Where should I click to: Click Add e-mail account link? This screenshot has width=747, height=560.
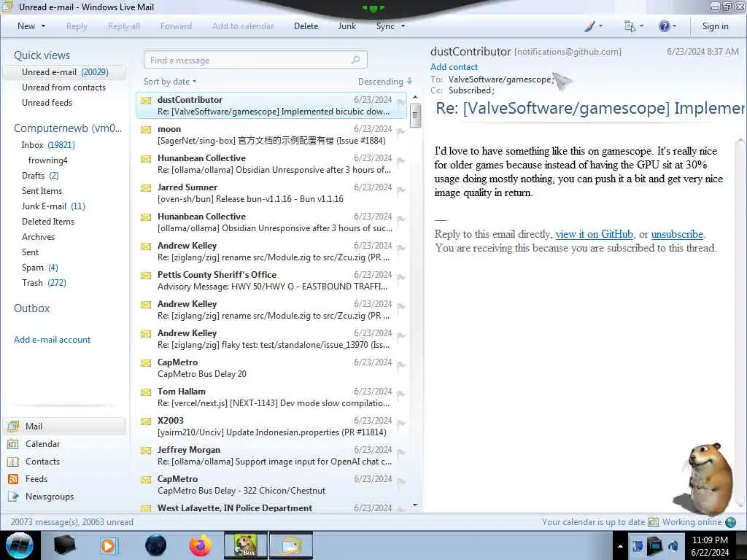click(52, 340)
